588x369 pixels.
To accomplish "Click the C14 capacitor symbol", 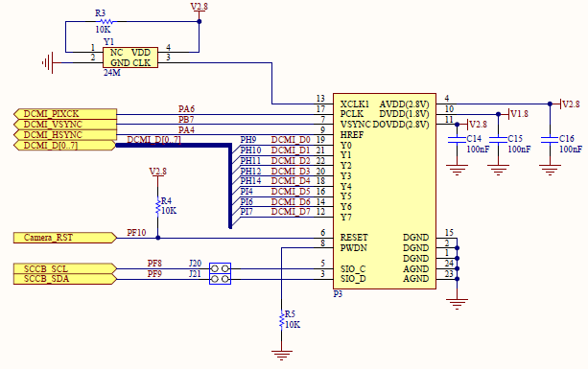I will (x=457, y=140).
